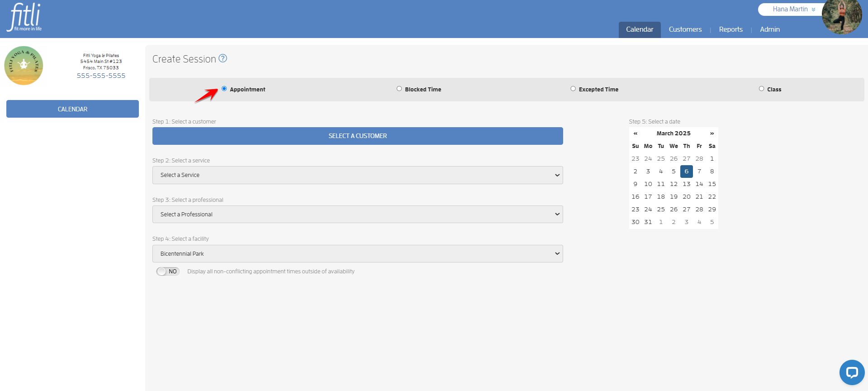Select March 20 in the calendar

(686, 197)
